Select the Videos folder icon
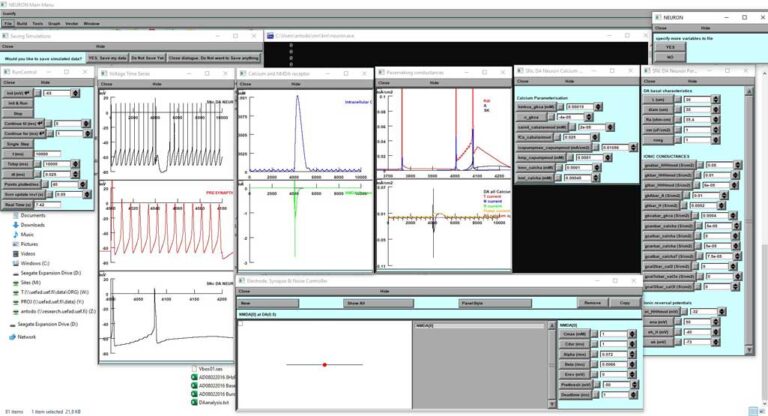 click(13, 253)
